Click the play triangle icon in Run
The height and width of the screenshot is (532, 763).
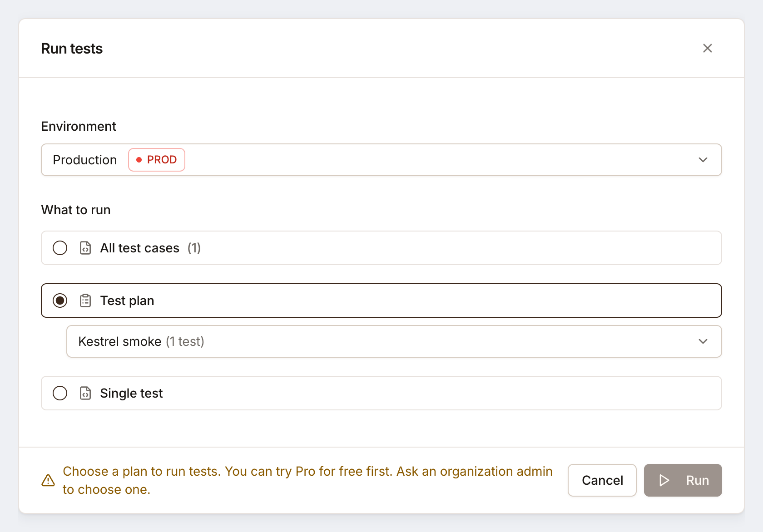(664, 480)
